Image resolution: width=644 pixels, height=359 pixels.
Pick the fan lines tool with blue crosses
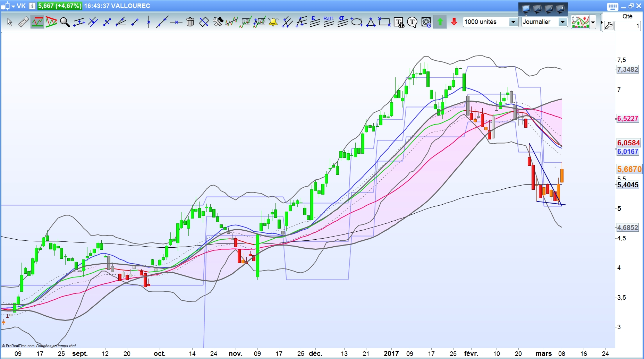coord(301,22)
